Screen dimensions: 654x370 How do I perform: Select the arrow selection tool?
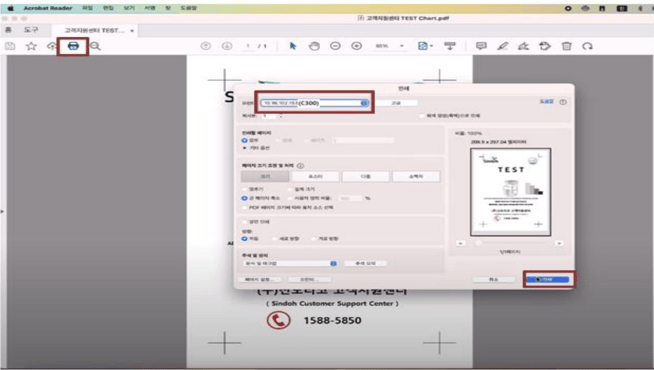tap(293, 46)
